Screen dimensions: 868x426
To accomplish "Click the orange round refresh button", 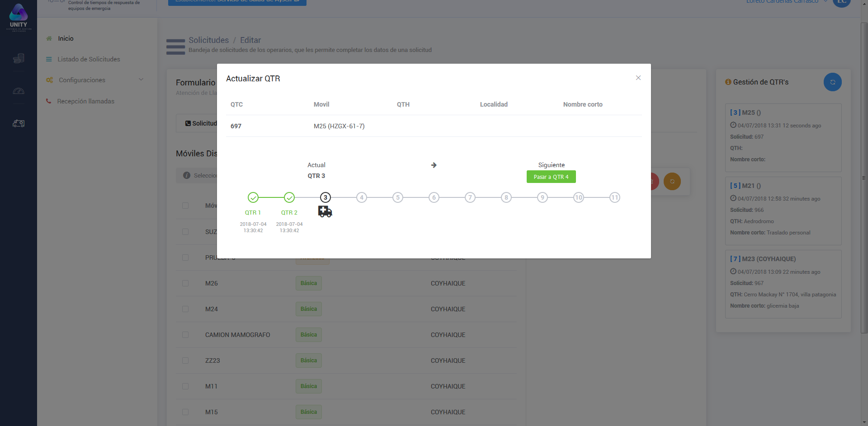I will tap(672, 182).
